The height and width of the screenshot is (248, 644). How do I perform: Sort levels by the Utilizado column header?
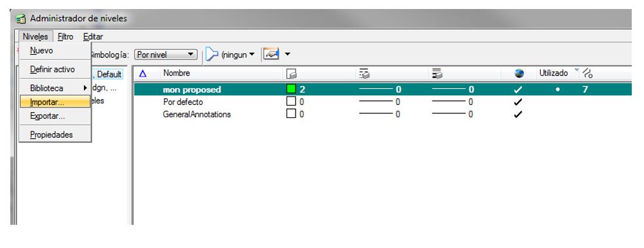click(554, 73)
